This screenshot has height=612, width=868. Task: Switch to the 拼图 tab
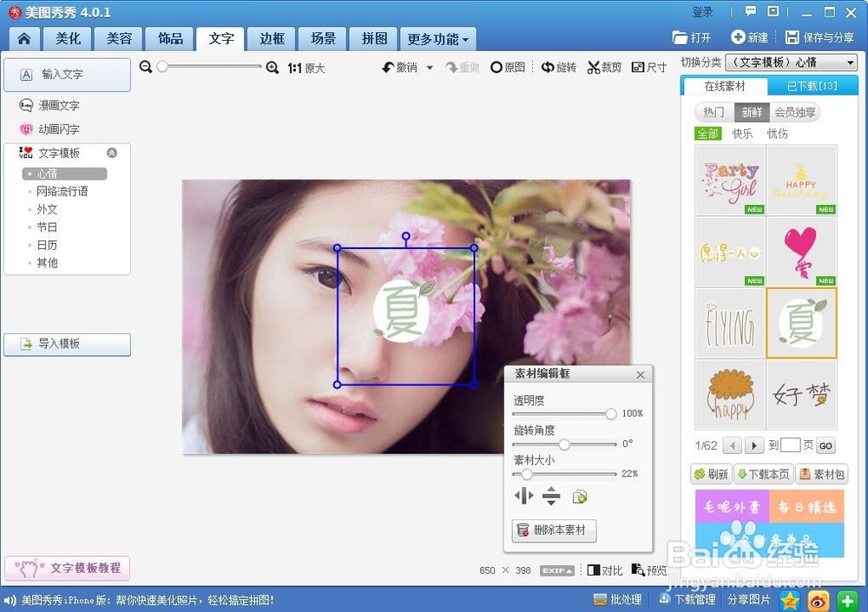pos(374,39)
